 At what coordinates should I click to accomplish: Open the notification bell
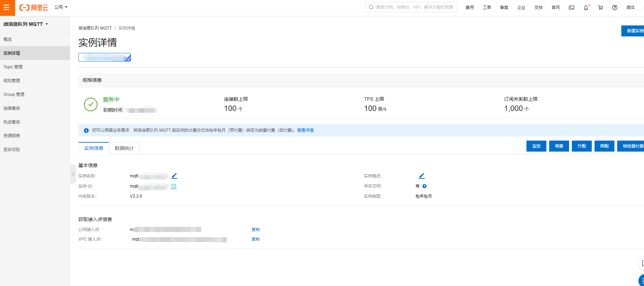coord(586,8)
